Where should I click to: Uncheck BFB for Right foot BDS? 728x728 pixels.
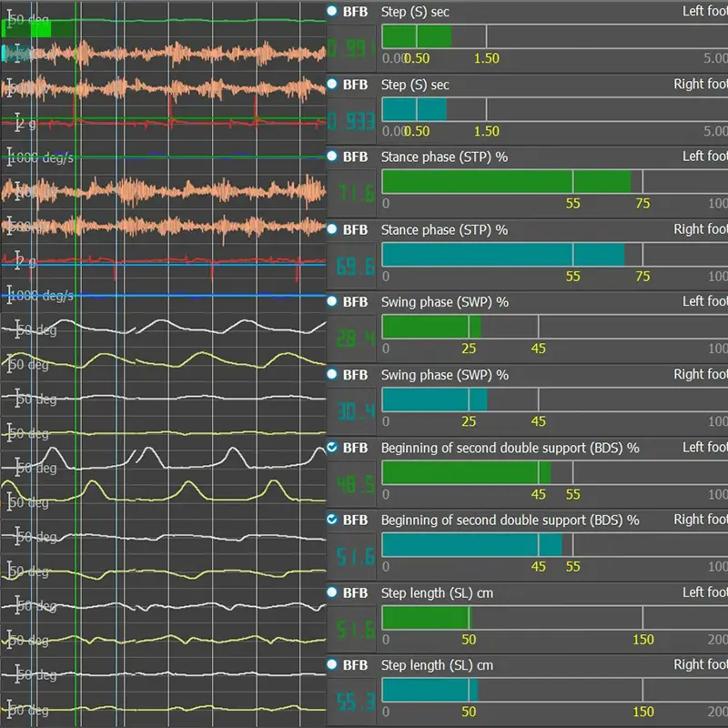[332, 520]
